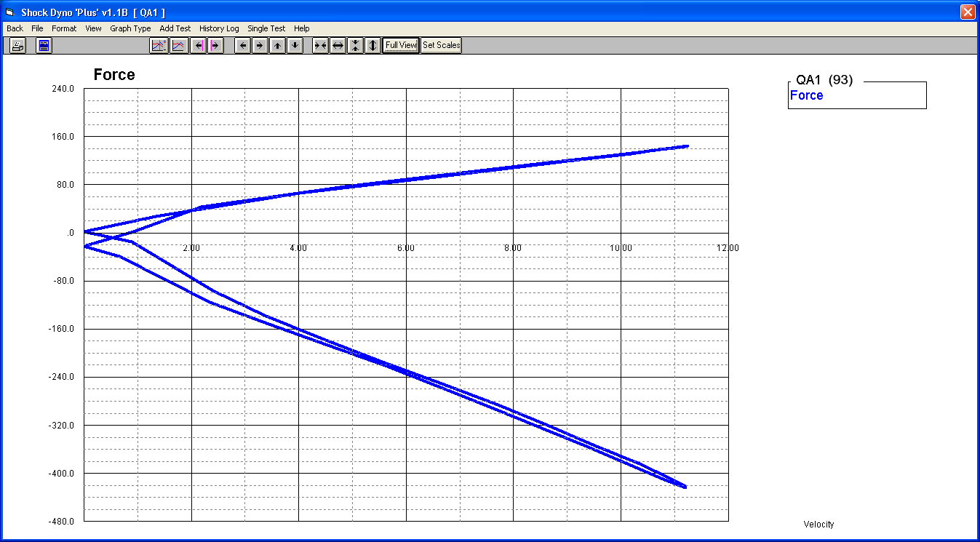Click the QA1 (93) legend title
This screenshot has height=542, width=980.
point(824,80)
